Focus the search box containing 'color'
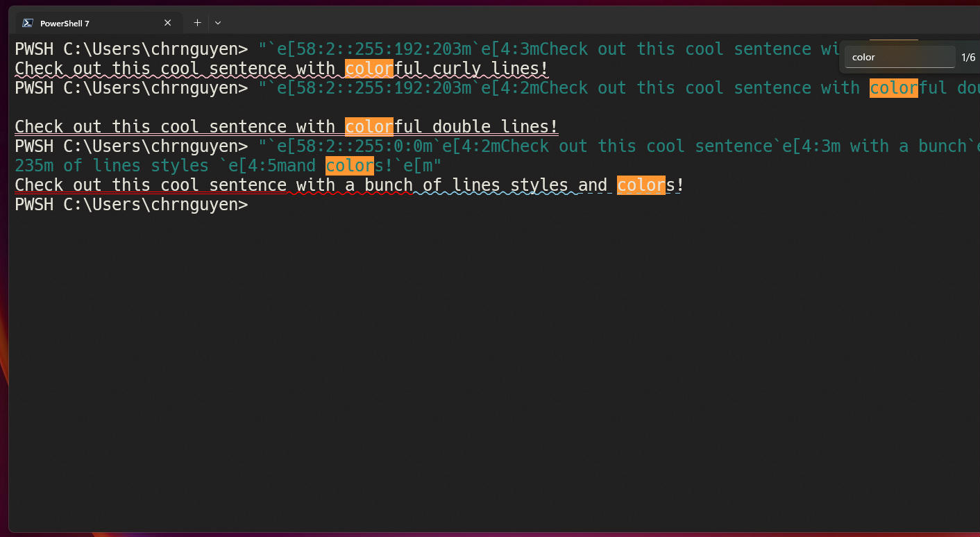Screen dimensions: 980x537 [899, 57]
